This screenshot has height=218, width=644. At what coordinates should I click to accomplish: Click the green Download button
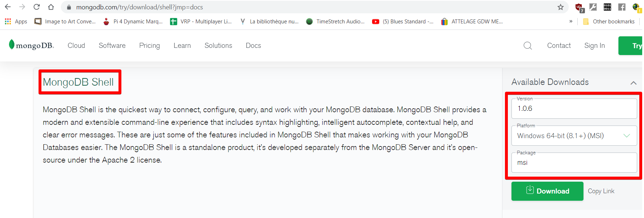click(x=547, y=191)
